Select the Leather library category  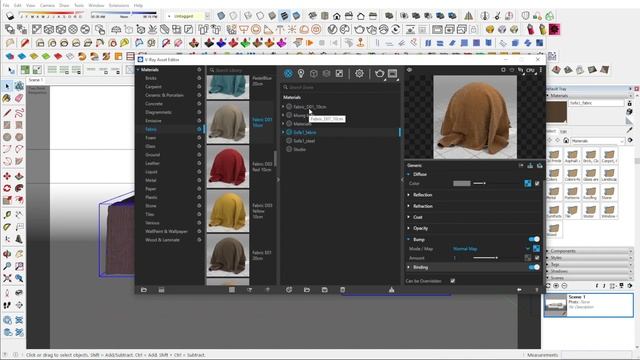(x=152, y=163)
